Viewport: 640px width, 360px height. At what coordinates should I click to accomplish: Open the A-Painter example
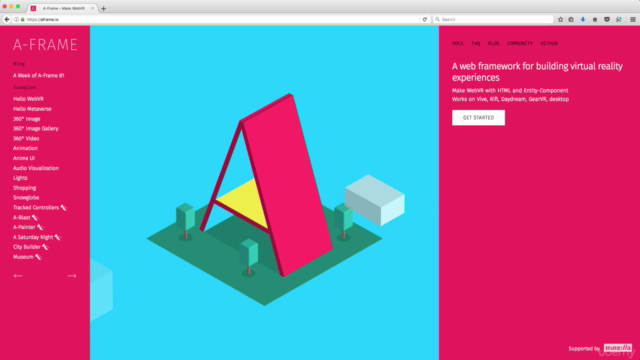point(28,227)
